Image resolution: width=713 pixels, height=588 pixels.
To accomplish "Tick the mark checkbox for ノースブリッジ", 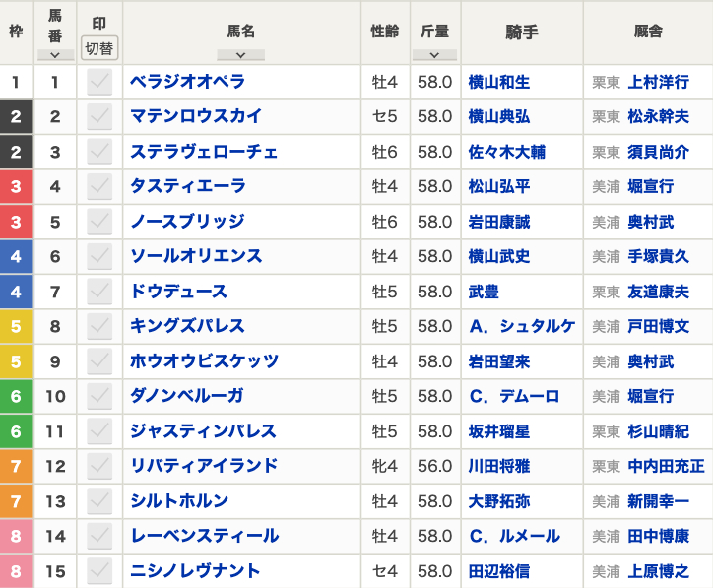I will [x=99, y=222].
